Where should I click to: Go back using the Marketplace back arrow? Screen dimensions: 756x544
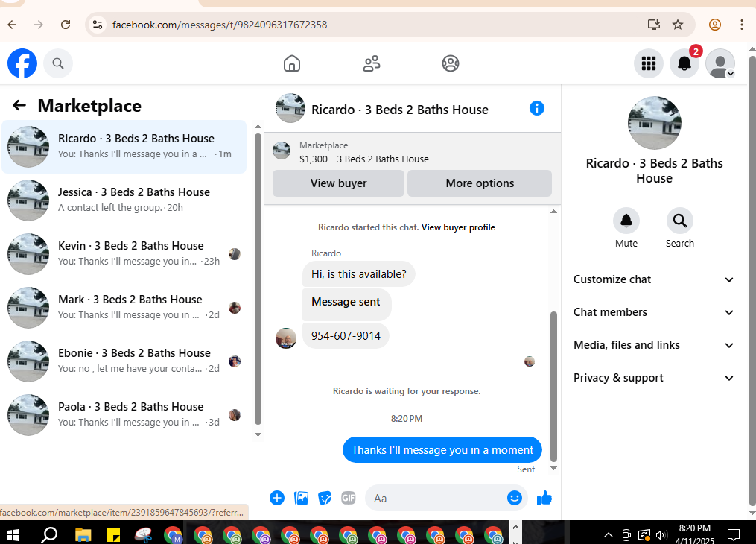(x=19, y=105)
